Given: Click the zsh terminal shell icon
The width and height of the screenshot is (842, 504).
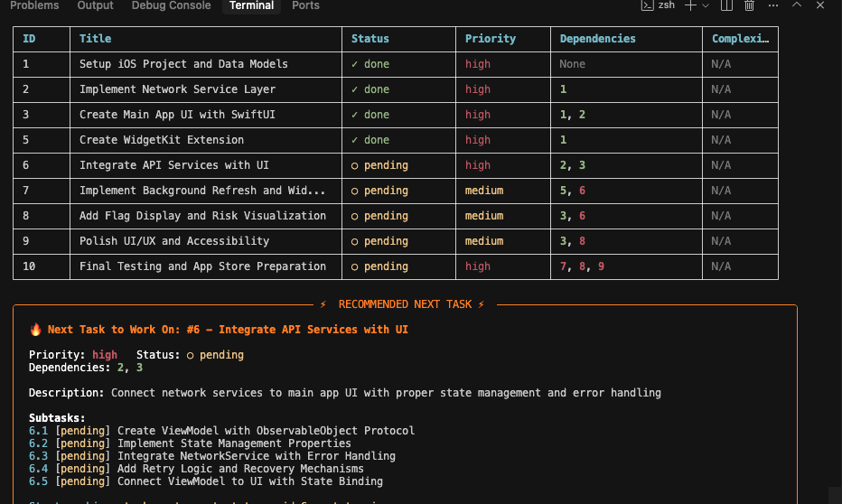Looking at the screenshot, I should pyautogui.click(x=646, y=5).
